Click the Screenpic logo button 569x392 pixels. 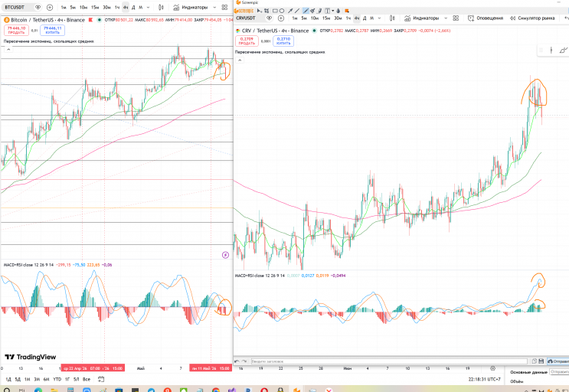tap(244, 11)
